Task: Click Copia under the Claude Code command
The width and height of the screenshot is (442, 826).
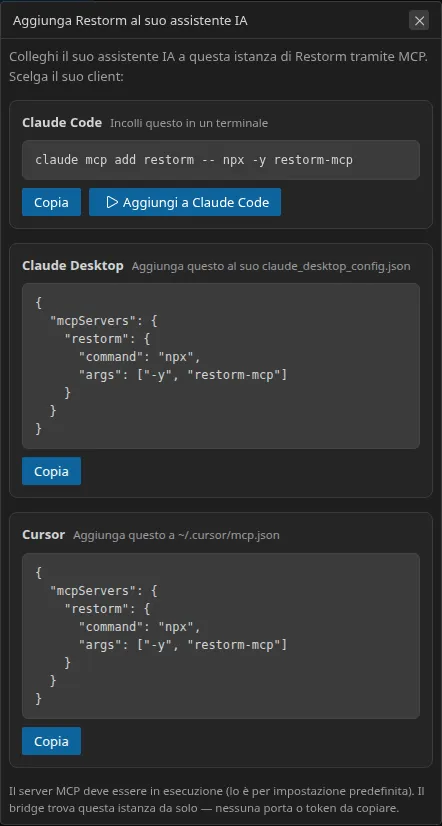Action: (51, 202)
